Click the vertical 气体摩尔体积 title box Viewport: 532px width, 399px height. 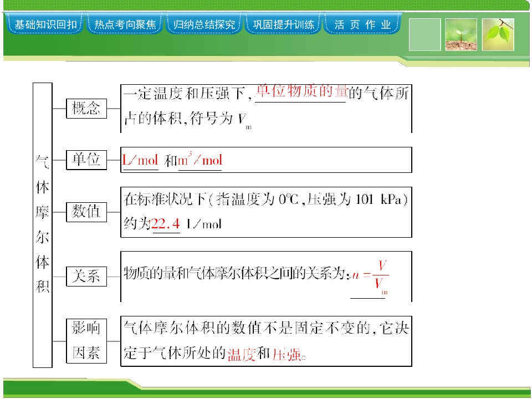pyautogui.click(x=43, y=225)
